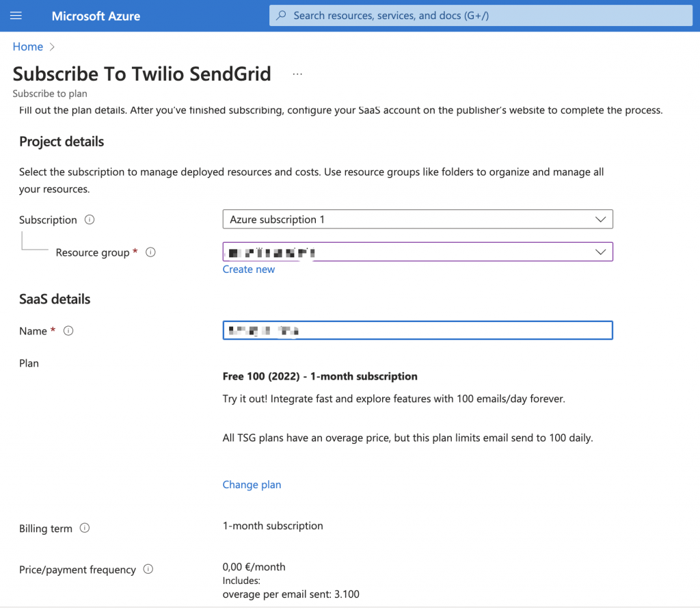Show info tooltip for Billing term

coord(85,528)
